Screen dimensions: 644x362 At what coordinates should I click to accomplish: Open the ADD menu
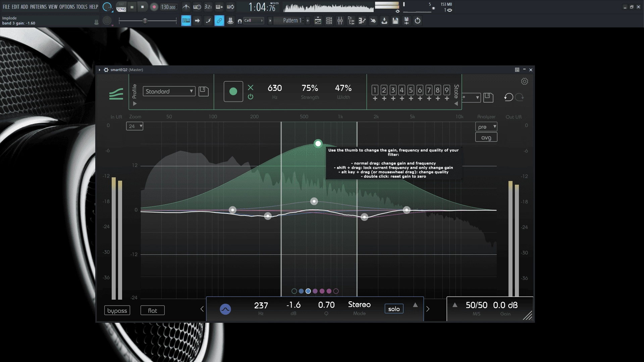point(24,7)
